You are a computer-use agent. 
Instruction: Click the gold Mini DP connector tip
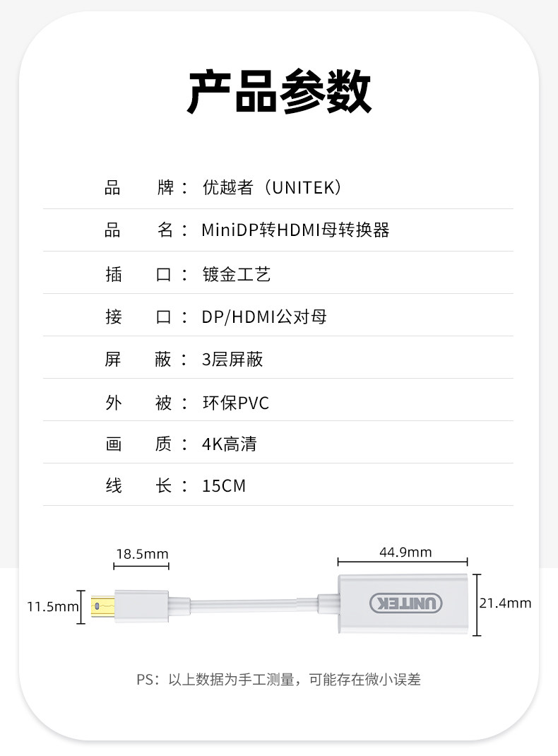pos(103,606)
